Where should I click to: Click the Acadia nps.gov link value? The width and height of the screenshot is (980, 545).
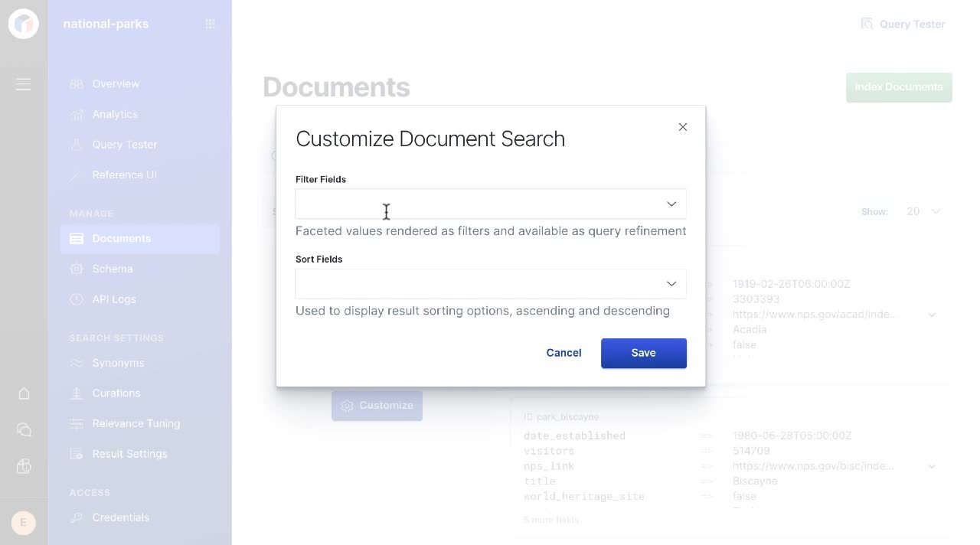pyautogui.click(x=814, y=315)
